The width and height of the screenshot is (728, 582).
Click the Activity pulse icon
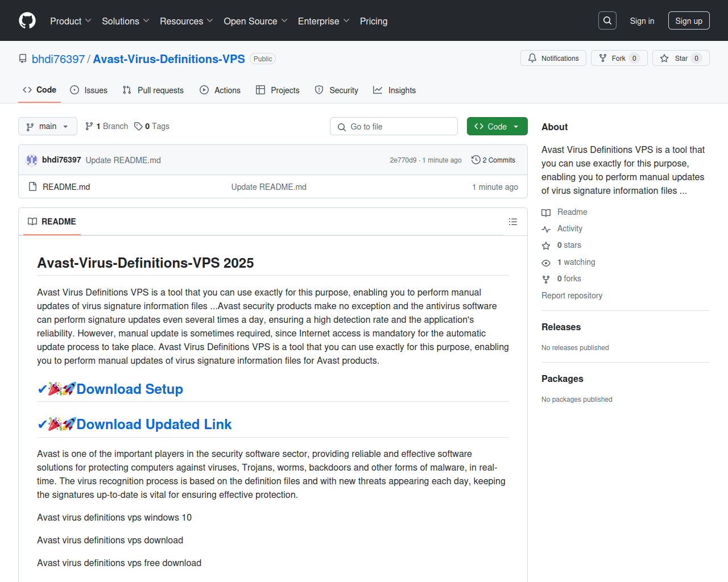point(546,229)
